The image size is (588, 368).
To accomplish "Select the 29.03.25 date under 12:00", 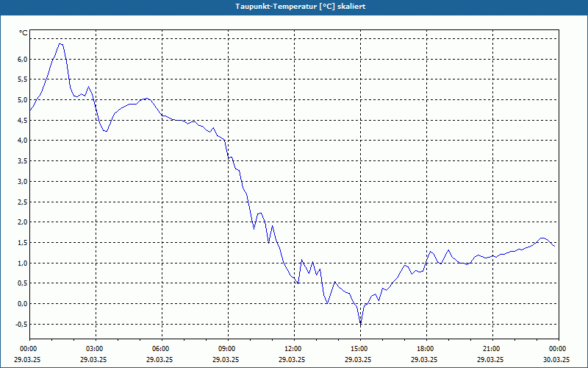I will [292, 359].
